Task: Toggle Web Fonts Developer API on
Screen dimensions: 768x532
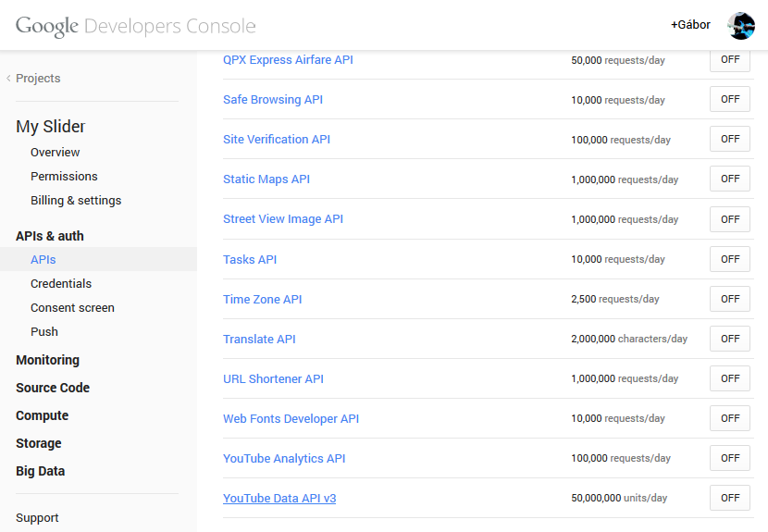Action: tap(730, 418)
